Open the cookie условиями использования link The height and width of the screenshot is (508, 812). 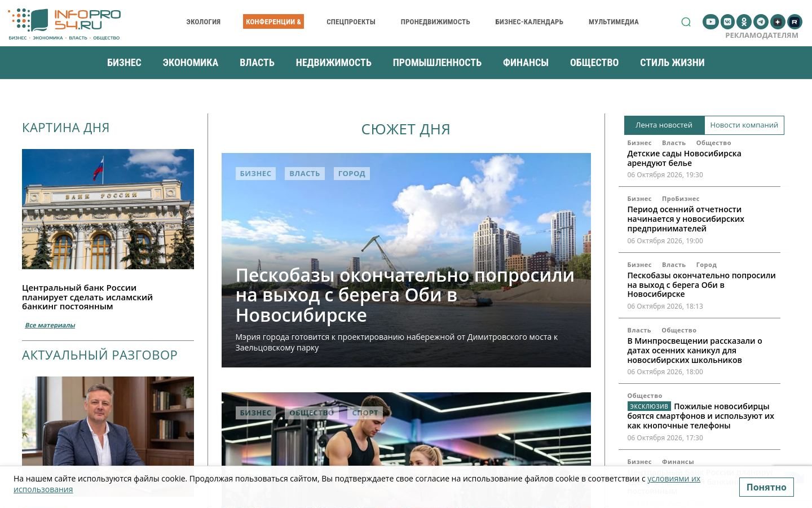(x=357, y=484)
